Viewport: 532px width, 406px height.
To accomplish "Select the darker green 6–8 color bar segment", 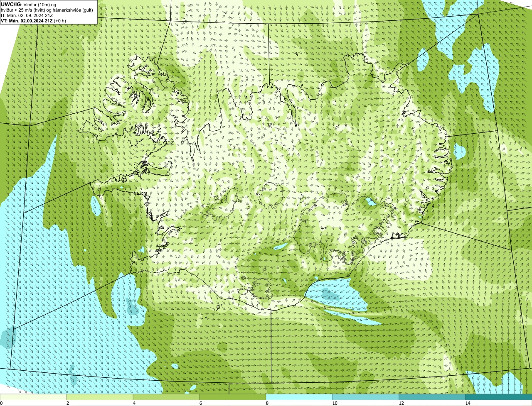I will tap(233, 397).
